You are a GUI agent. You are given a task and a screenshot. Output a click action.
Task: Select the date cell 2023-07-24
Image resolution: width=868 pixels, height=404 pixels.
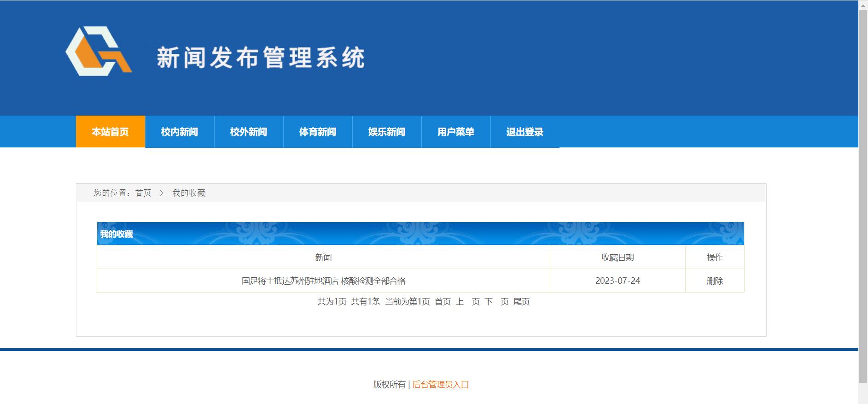pos(618,281)
